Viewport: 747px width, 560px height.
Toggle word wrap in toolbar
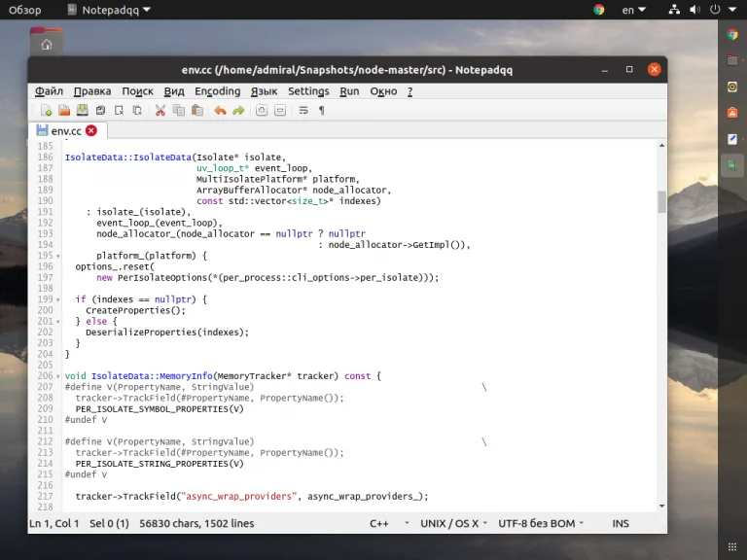click(x=303, y=111)
